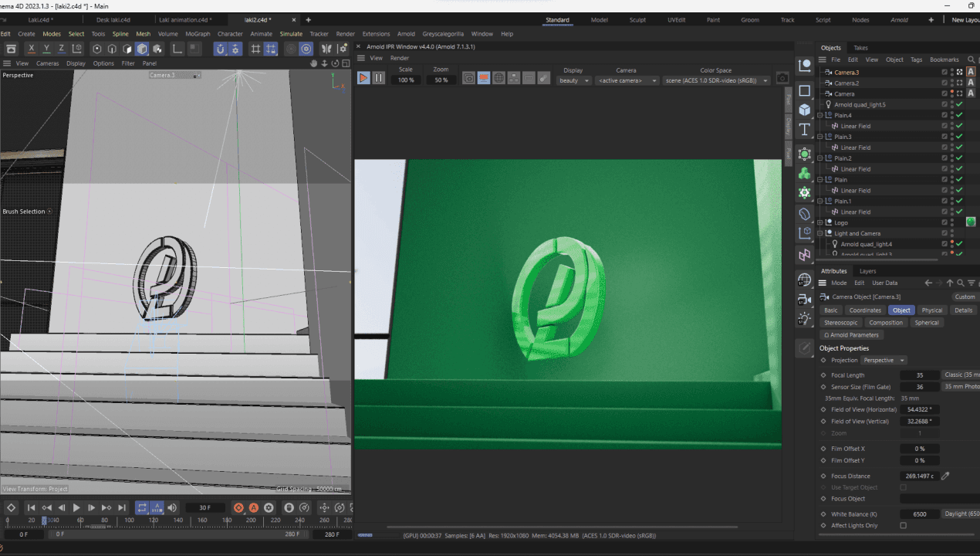The width and height of the screenshot is (980, 556).
Task: Pause the Arnold IPR render
Action: 378,78
